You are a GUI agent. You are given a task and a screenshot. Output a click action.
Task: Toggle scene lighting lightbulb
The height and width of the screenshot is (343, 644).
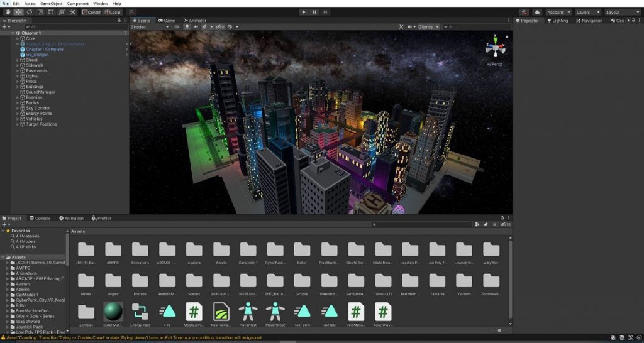[x=187, y=26]
